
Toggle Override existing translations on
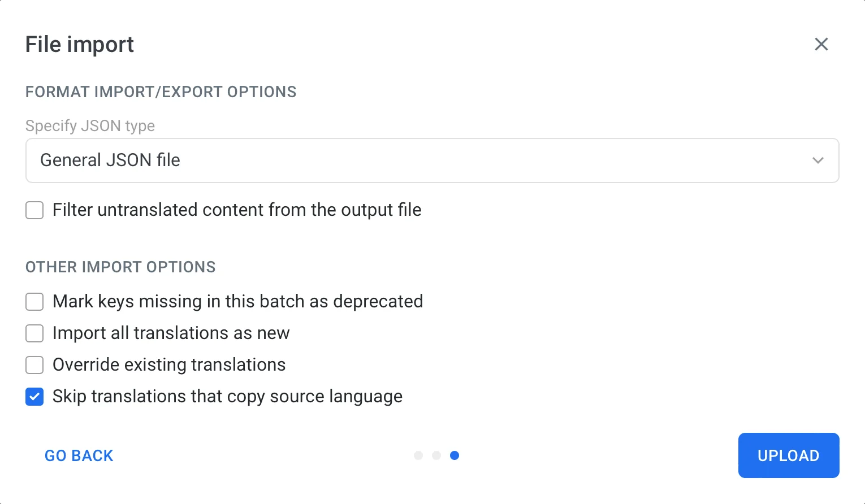coord(34,365)
